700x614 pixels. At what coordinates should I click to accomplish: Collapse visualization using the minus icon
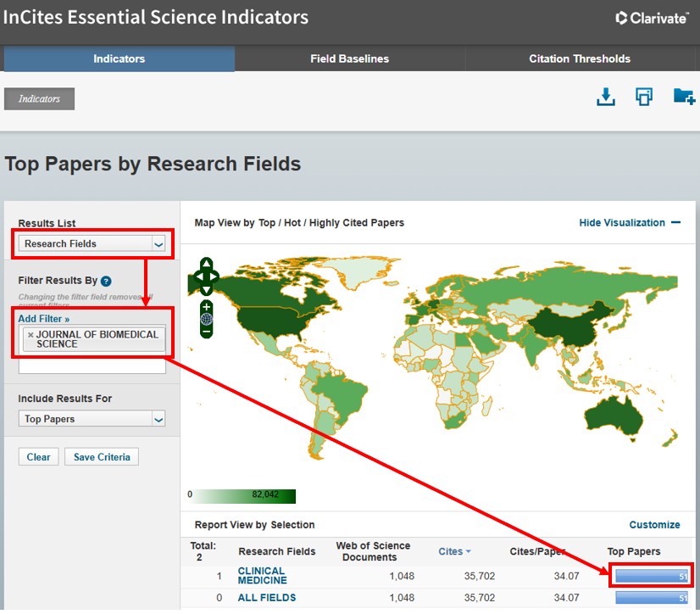[676, 222]
